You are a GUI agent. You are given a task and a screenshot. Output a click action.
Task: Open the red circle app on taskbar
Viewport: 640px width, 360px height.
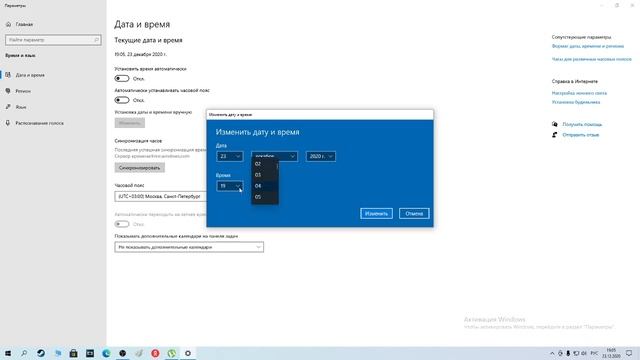tap(155, 353)
